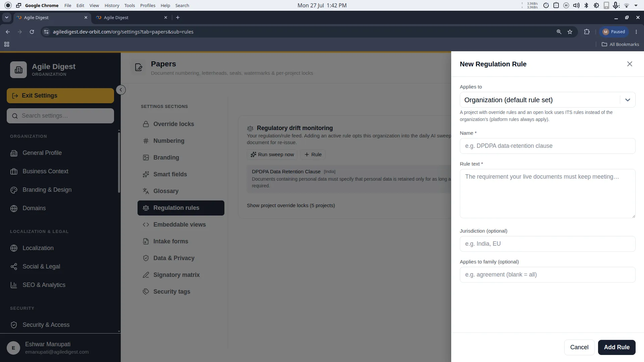View site information icon in address bar

[x=46, y=32]
